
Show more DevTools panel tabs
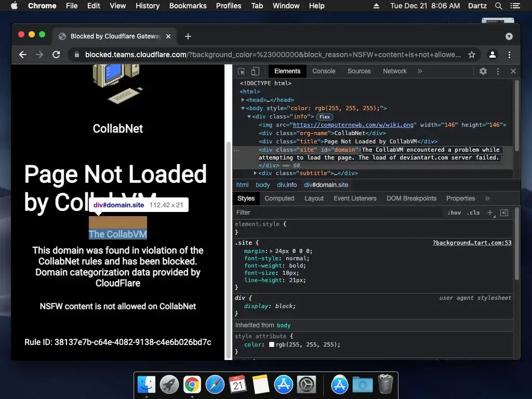[420, 71]
